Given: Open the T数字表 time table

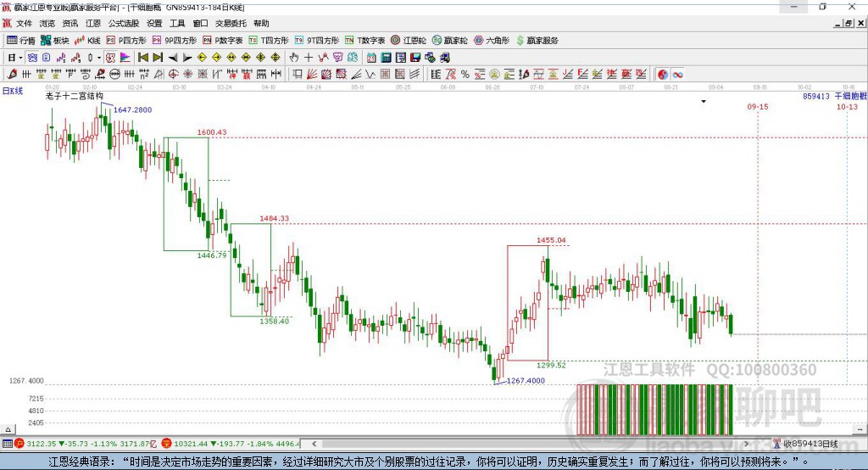Looking at the screenshot, I should 364,41.
